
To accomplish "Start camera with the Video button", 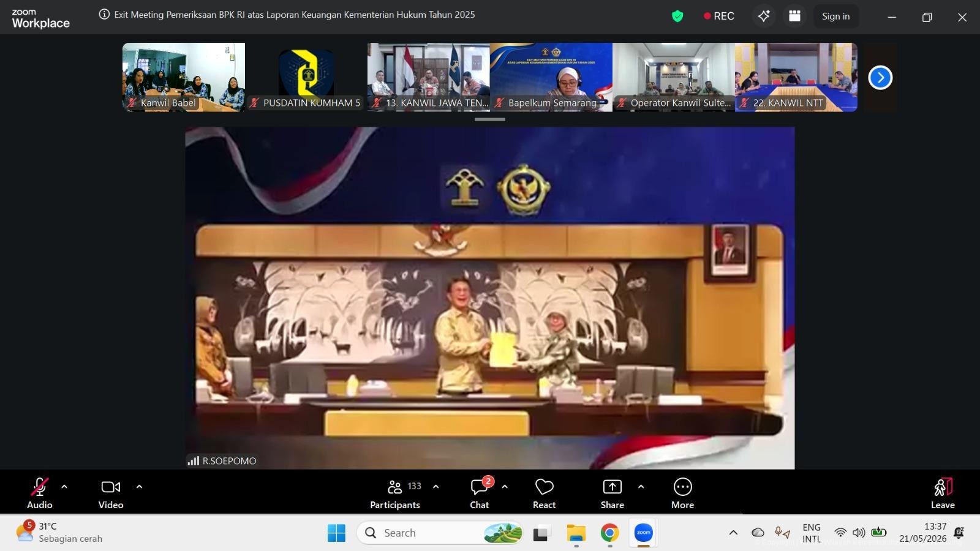I will tap(111, 493).
